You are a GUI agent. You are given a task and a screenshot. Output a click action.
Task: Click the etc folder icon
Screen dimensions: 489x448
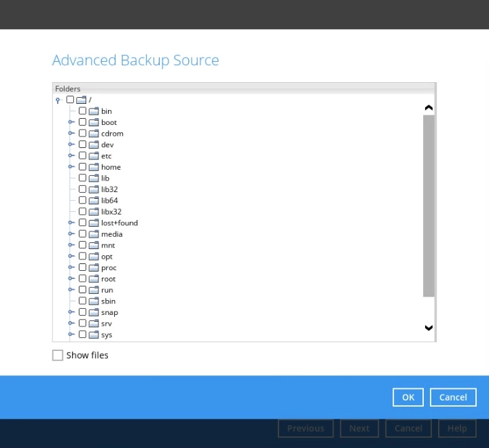point(94,156)
